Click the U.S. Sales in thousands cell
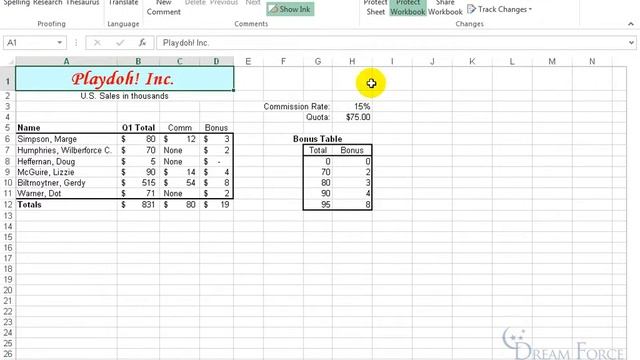The height and width of the screenshot is (360, 640). pos(124,96)
